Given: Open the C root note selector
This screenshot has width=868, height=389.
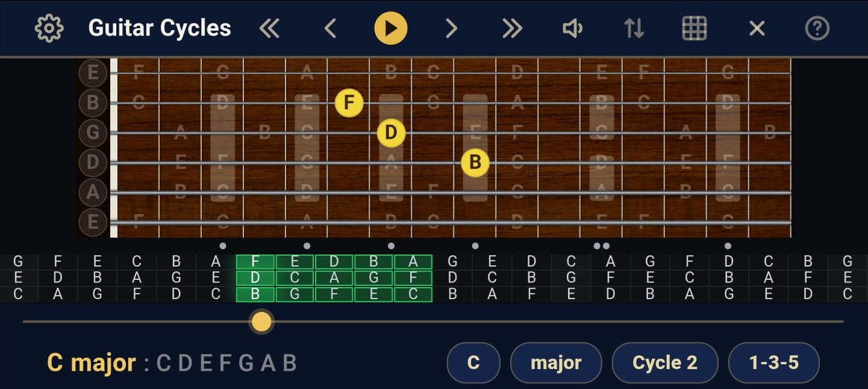Looking at the screenshot, I should 473,362.
